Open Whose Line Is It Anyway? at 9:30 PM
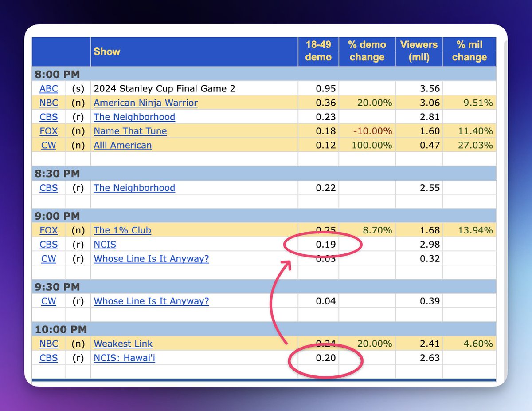The width and height of the screenshot is (532, 411). click(x=151, y=301)
